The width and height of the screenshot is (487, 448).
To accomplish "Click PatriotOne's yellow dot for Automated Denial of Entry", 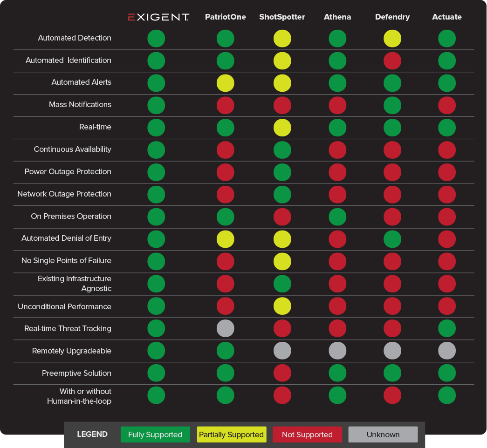I will click(x=226, y=239).
